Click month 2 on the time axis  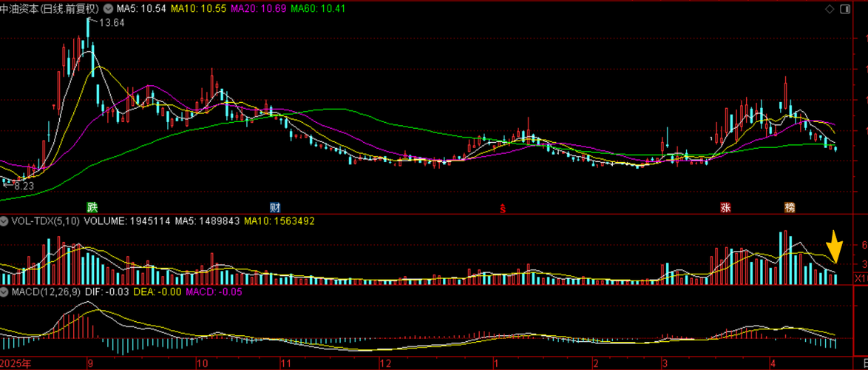596,364
